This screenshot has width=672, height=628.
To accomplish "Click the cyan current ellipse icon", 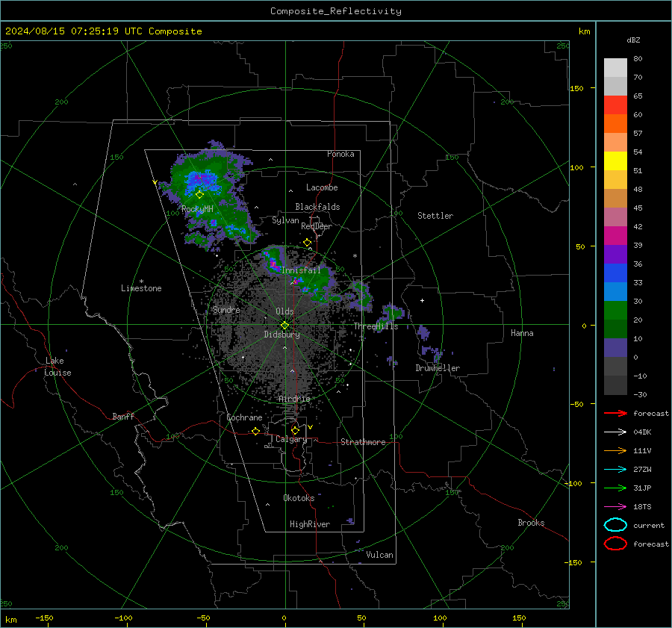I will click(x=615, y=525).
